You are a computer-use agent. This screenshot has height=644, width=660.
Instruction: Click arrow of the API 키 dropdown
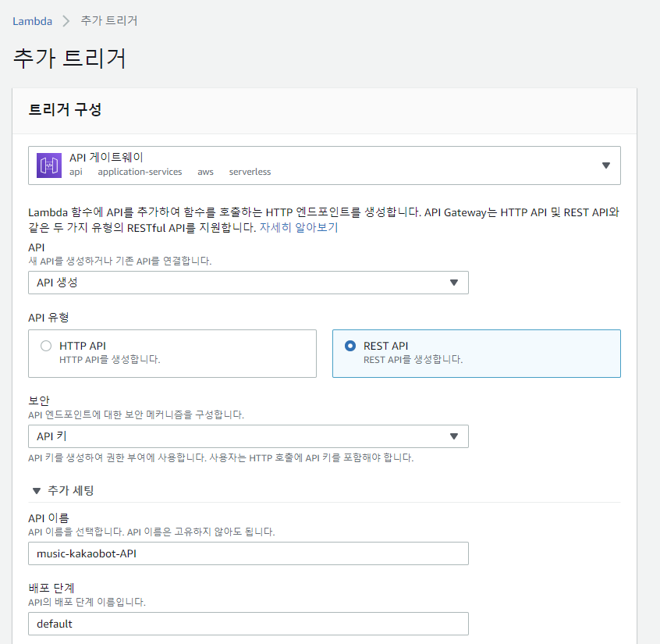pos(454,436)
